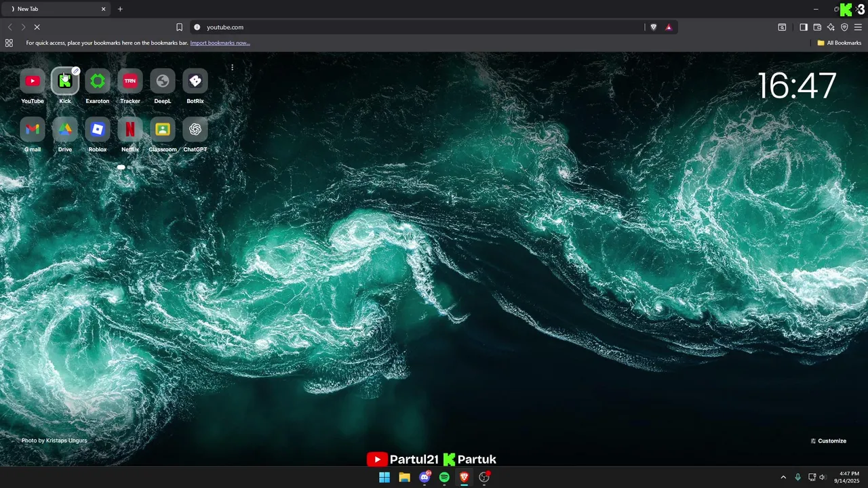Bookmark this page icon

point(179,27)
